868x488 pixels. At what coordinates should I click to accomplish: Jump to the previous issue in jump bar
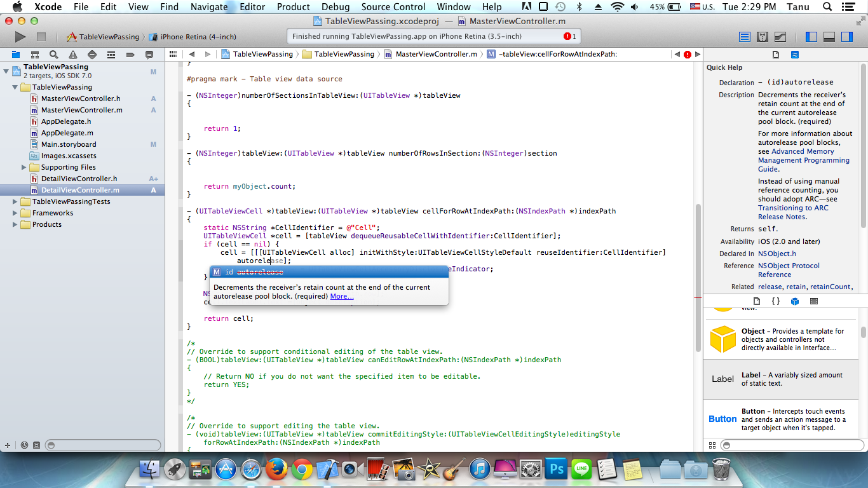(677, 55)
